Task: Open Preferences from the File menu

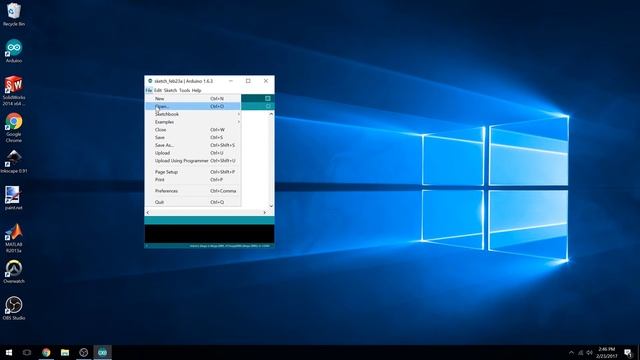Action: click(x=193, y=191)
